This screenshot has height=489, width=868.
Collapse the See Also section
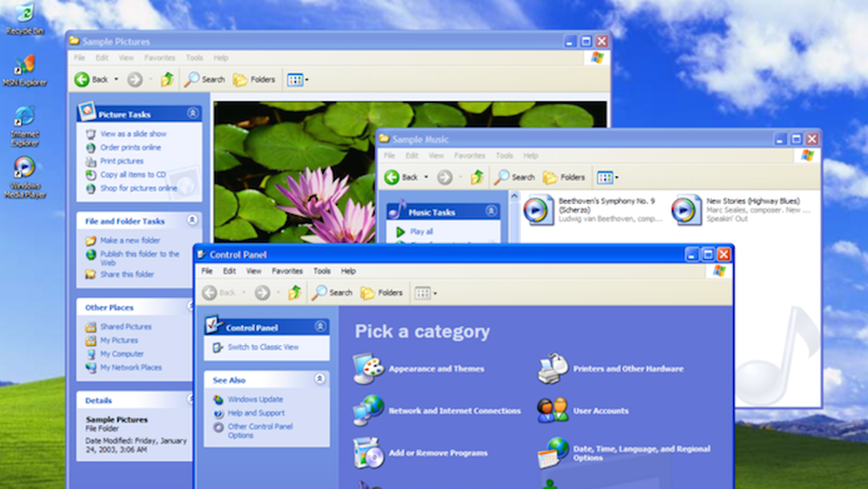[x=319, y=379]
